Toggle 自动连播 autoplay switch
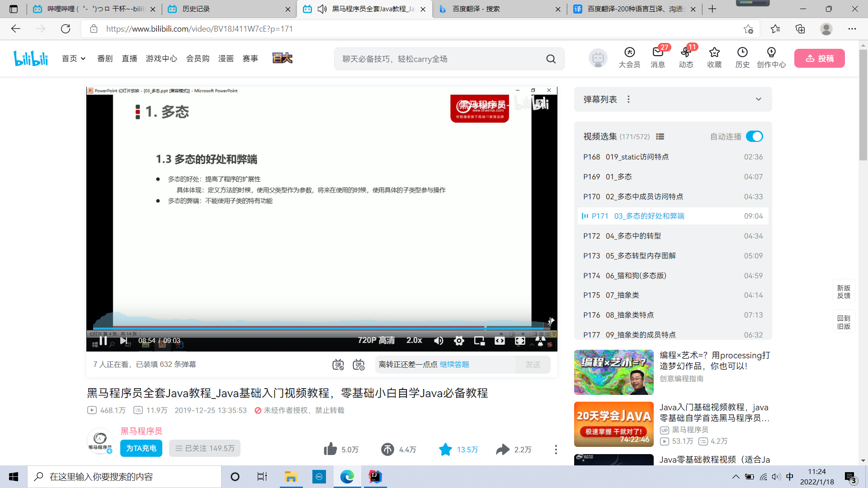This screenshot has width=868, height=488. [x=754, y=136]
